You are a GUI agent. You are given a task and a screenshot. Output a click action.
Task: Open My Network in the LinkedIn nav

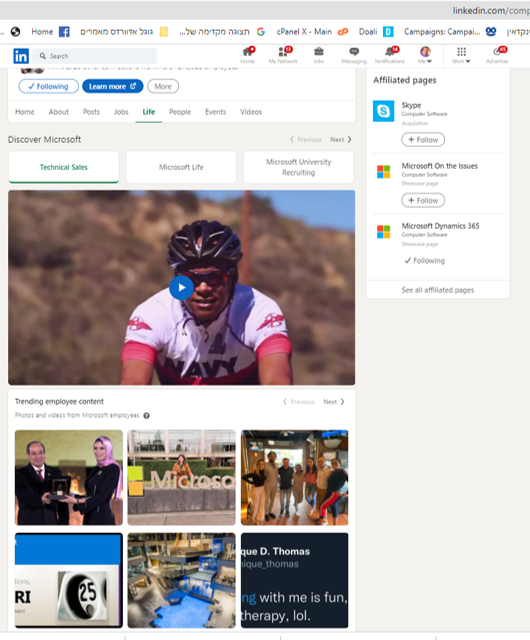point(283,55)
